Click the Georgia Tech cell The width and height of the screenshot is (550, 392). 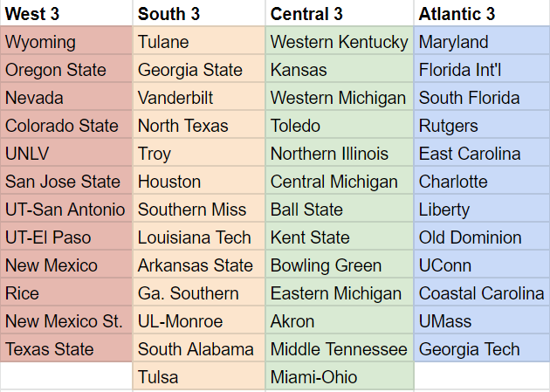coord(482,347)
